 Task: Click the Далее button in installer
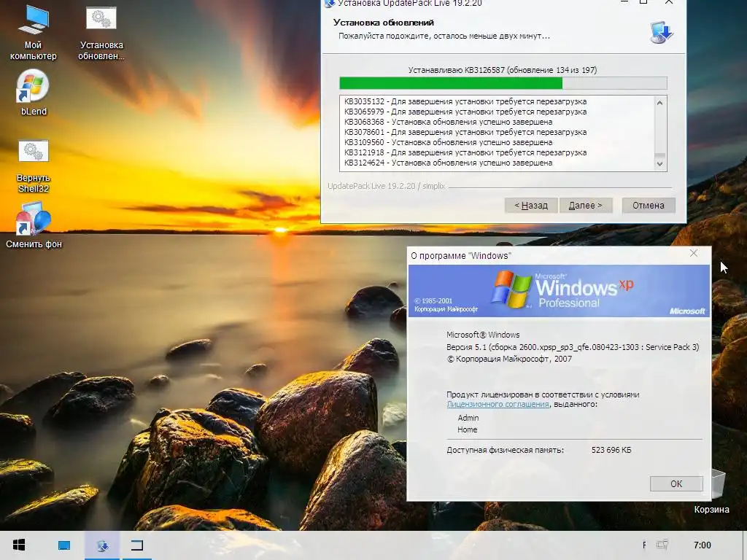(586, 205)
